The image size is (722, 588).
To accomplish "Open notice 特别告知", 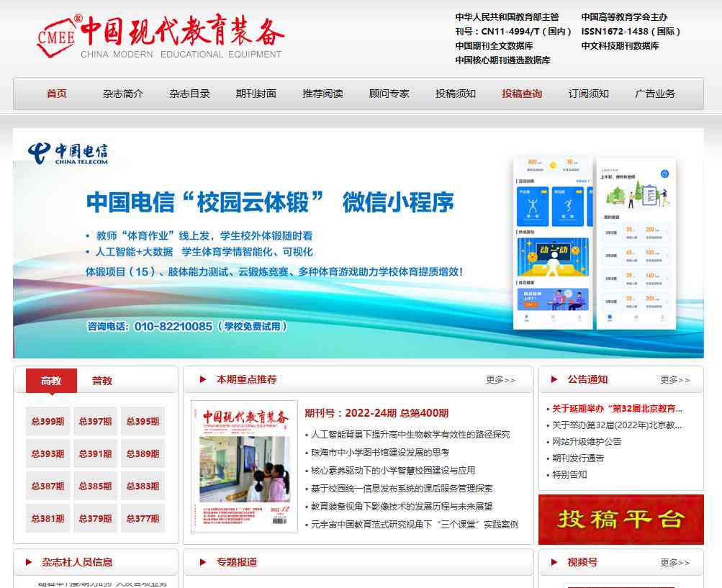I will pos(569,475).
